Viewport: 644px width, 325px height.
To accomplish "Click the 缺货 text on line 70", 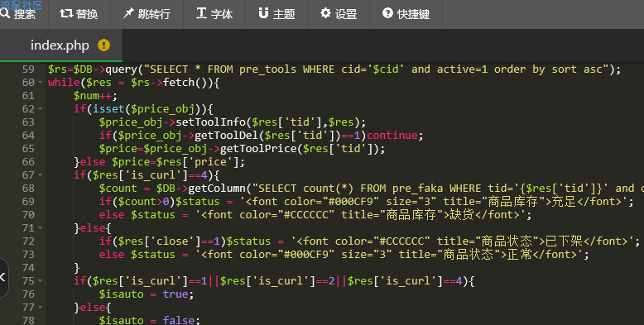I will pyautogui.click(x=462, y=215).
